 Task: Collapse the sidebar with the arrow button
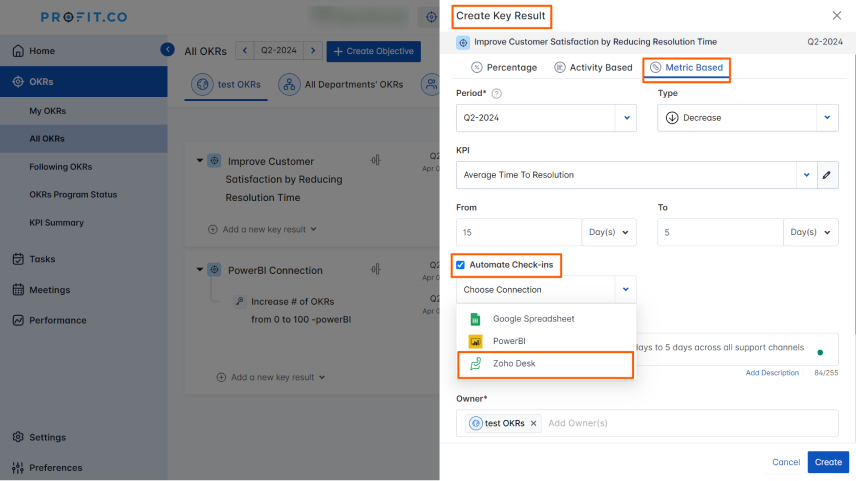[168, 50]
